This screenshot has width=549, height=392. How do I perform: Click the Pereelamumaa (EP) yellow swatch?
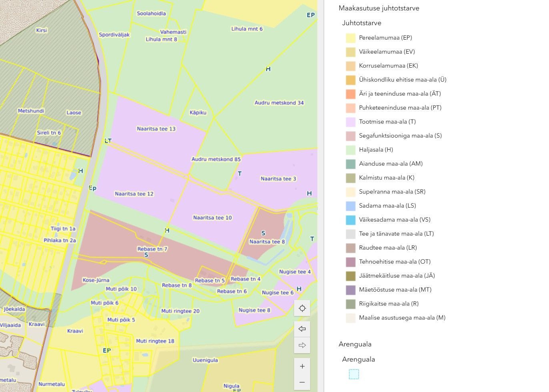(351, 38)
